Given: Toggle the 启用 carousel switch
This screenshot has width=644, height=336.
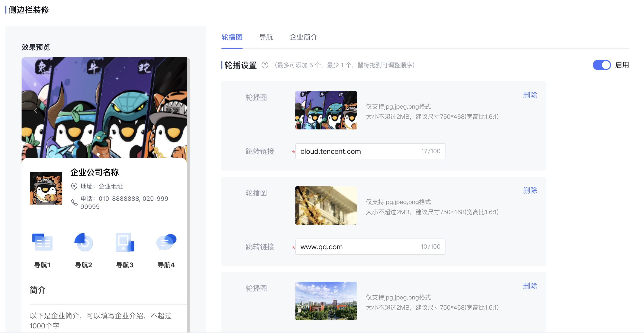Looking at the screenshot, I should [x=602, y=65].
